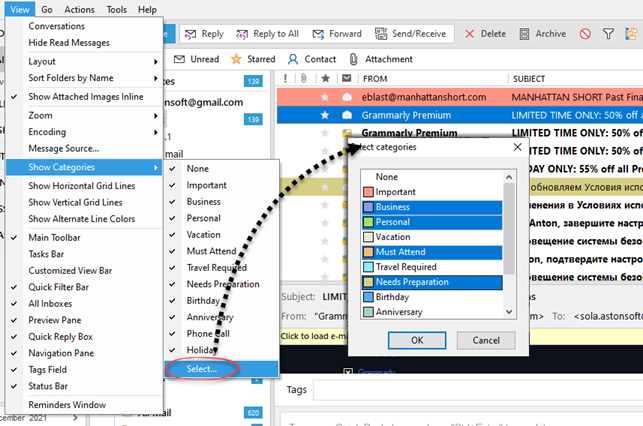Click the Send/Receive toolbar icon
The image size is (643, 426).
pos(381,34)
